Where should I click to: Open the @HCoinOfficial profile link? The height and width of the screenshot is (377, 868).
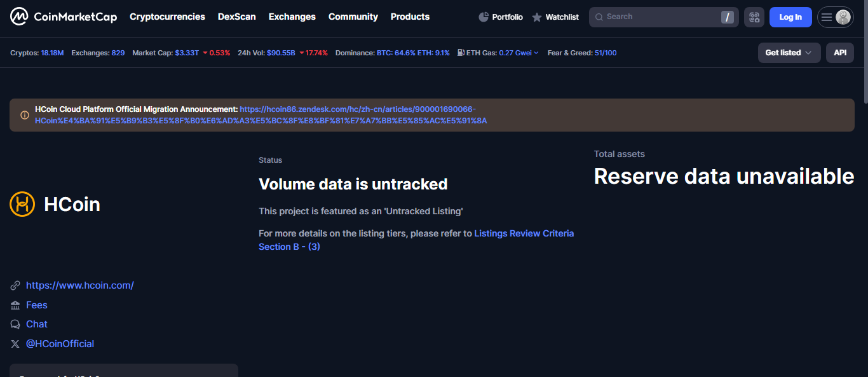click(x=60, y=344)
